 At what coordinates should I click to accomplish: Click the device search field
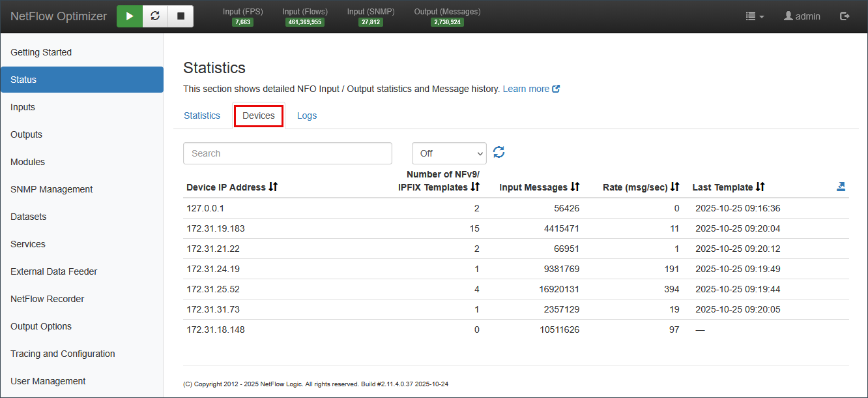tap(287, 153)
